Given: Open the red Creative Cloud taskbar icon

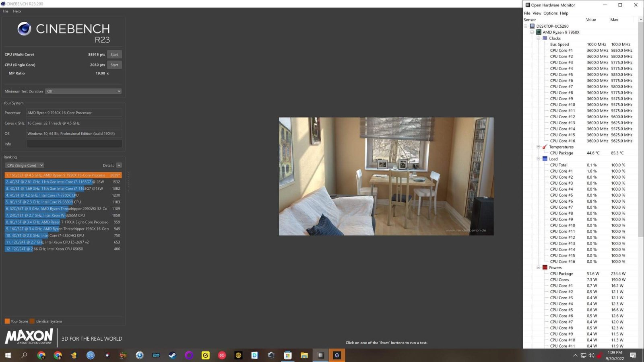Looking at the screenshot, I should pyautogui.click(x=222, y=355).
